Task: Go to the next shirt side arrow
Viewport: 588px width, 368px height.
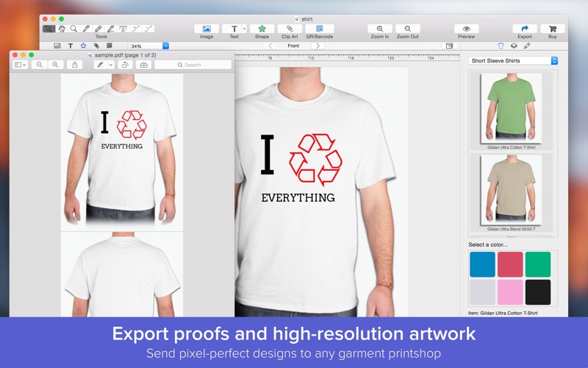Action: click(318, 46)
